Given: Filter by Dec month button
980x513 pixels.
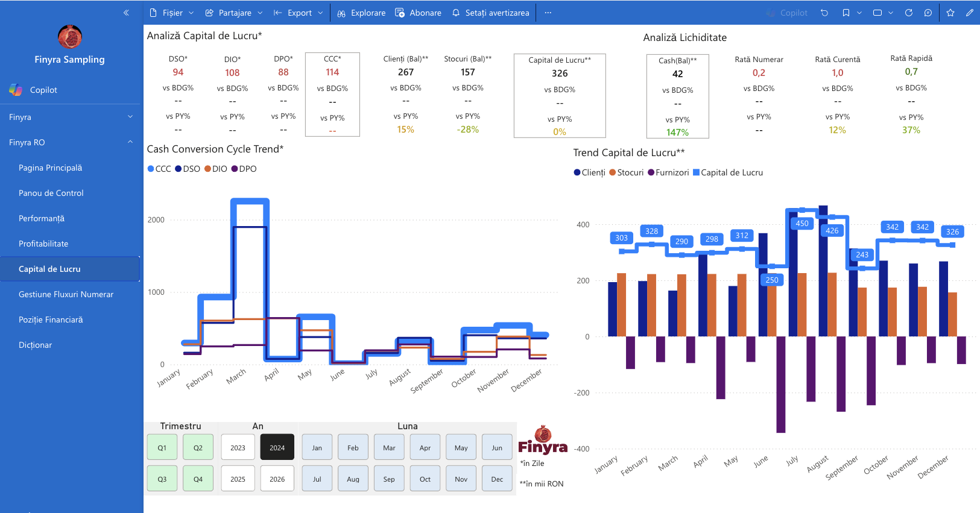Looking at the screenshot, I should tap(497, 479).
